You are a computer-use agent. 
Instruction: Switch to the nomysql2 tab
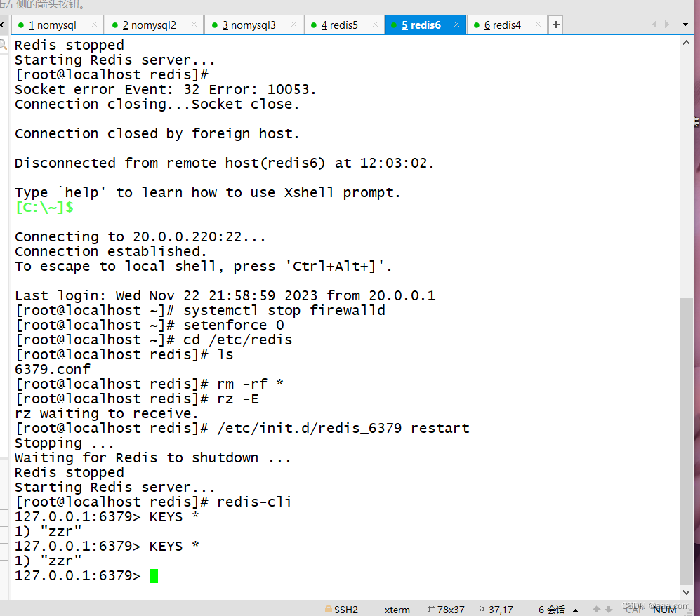(x=149, y=24)
